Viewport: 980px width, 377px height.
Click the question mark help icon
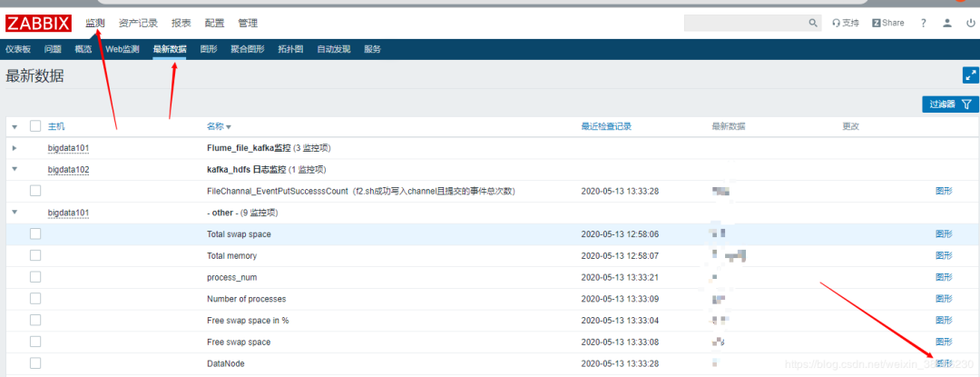[x=923, y=23]
